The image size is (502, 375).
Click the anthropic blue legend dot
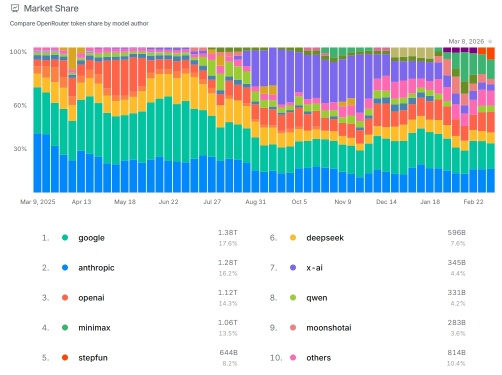pos(65,268)
